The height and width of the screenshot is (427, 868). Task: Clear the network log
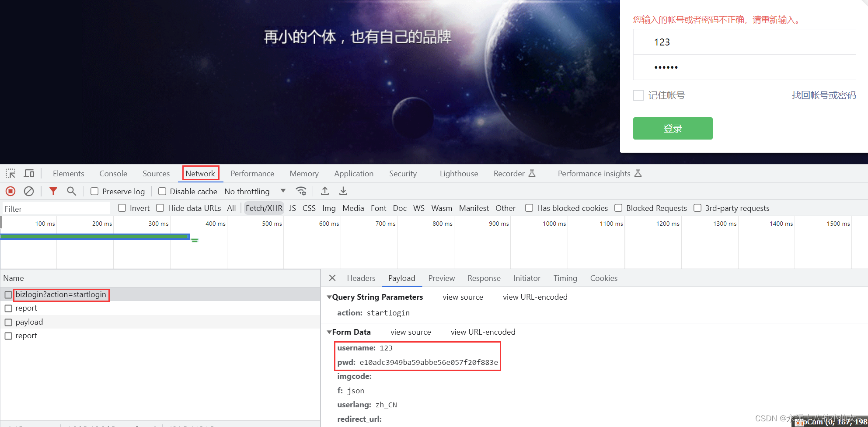29,191
